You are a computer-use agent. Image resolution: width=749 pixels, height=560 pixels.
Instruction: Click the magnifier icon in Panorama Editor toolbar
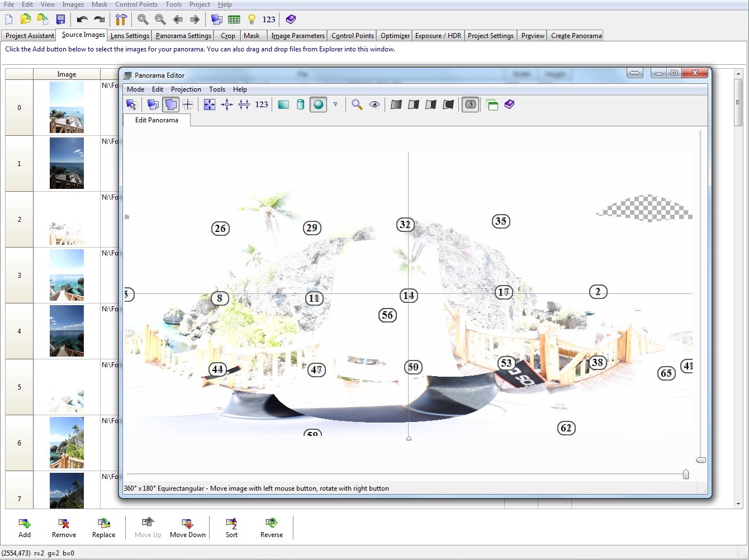(x=357, y=105)
